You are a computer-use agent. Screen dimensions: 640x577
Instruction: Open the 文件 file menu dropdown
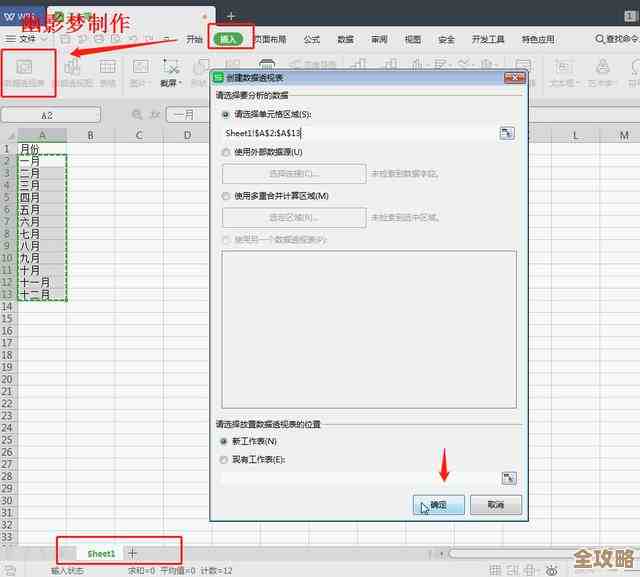(27, 39)
